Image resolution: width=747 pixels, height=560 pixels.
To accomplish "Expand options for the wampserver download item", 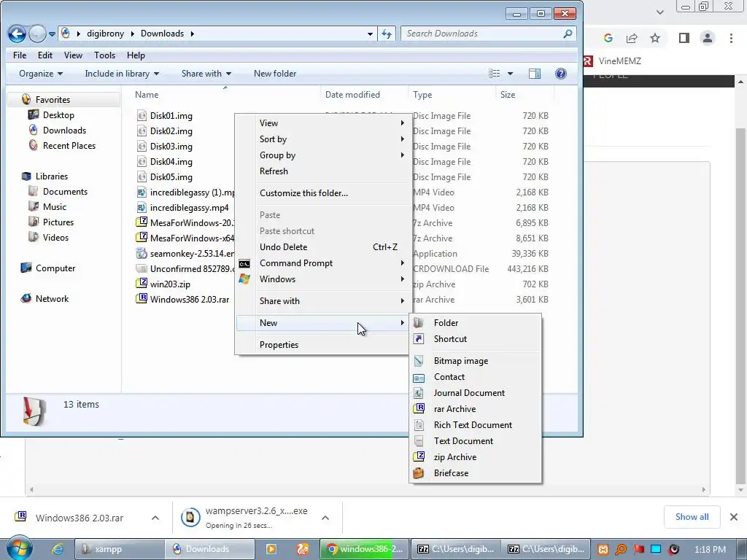I will pos(325,518).
